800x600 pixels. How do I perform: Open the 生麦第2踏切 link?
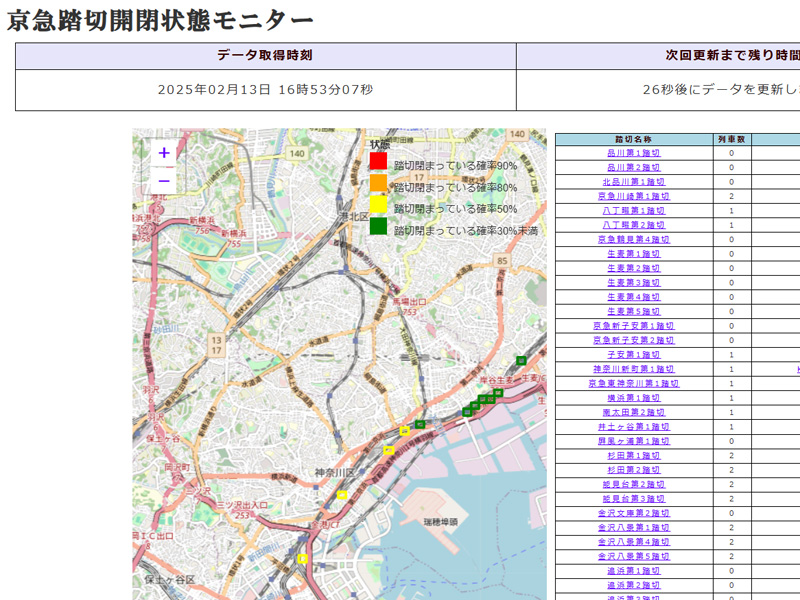pyautogui.click(x=634, y=268)
